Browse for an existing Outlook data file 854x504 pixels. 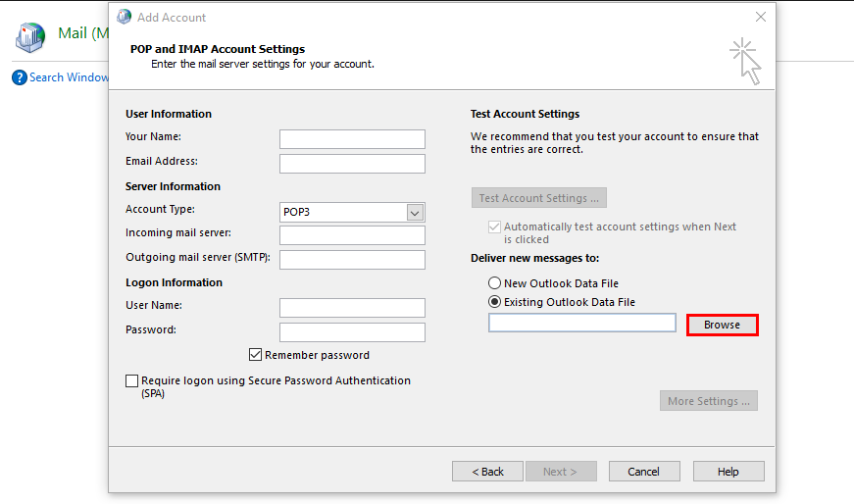tap(723, 325)
